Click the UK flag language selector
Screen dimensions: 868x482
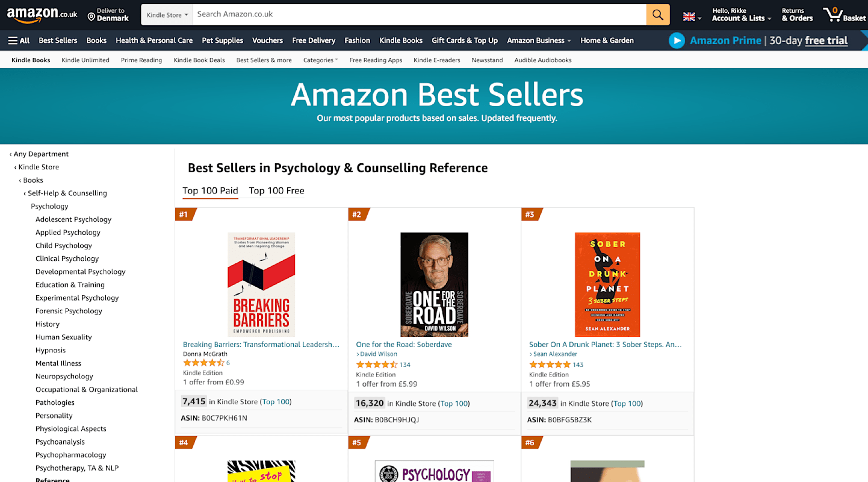click(x=692, y=17)
